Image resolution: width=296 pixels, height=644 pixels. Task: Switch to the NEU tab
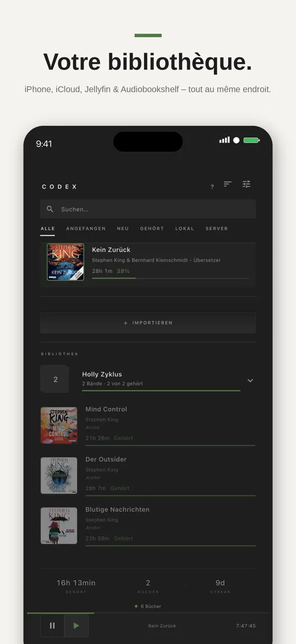coord(123,228)
